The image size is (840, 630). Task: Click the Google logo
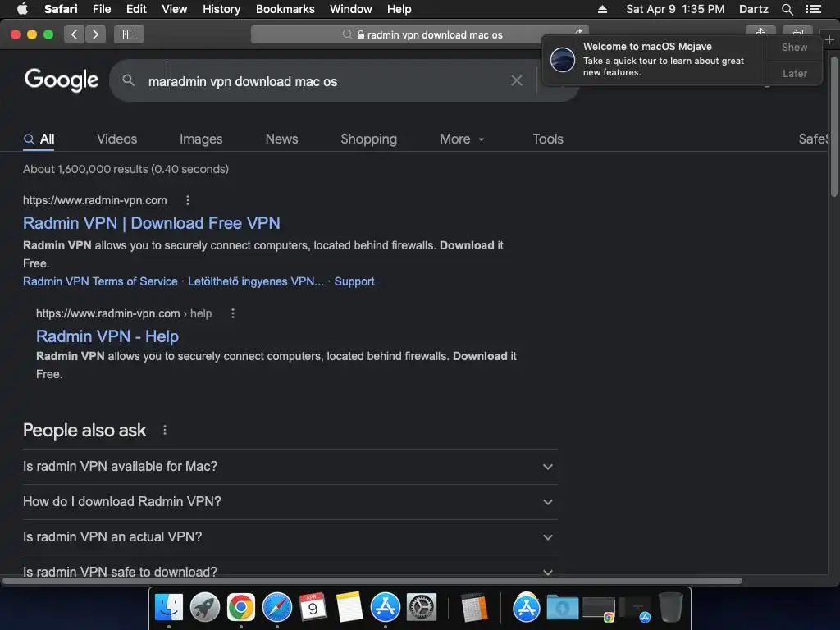61,80
